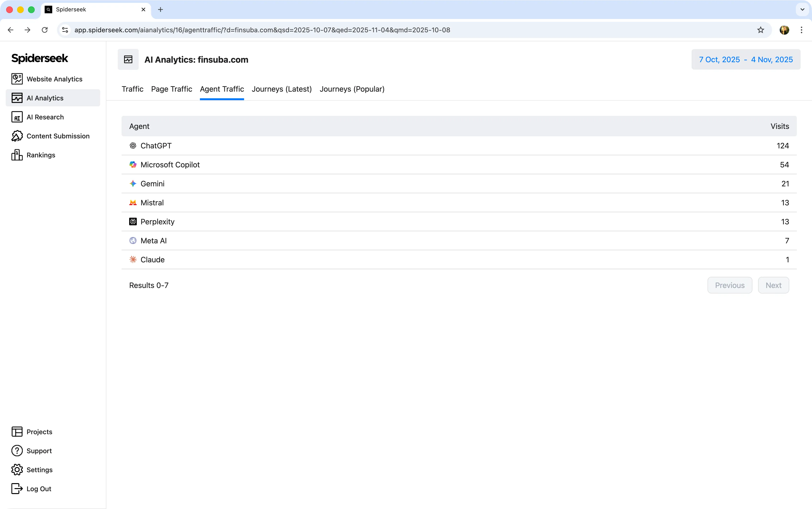Click Log Out in the sidebar

point(38,489)
